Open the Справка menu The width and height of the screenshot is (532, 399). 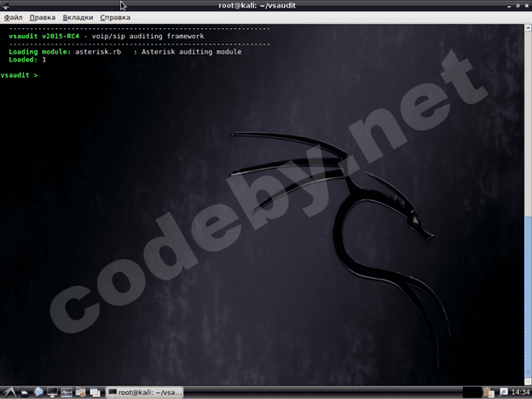[x=115, y=18]
